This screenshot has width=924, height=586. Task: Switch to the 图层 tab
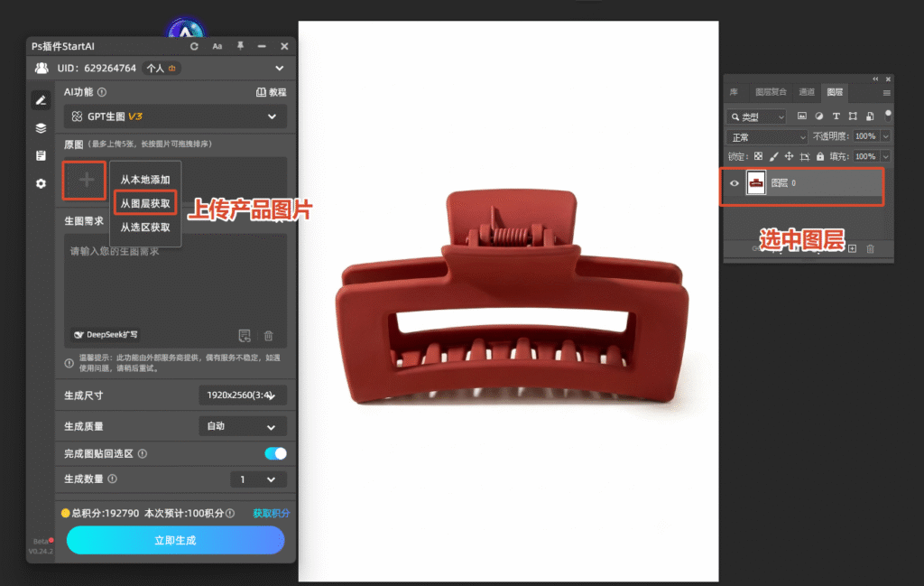click(835, 92)
